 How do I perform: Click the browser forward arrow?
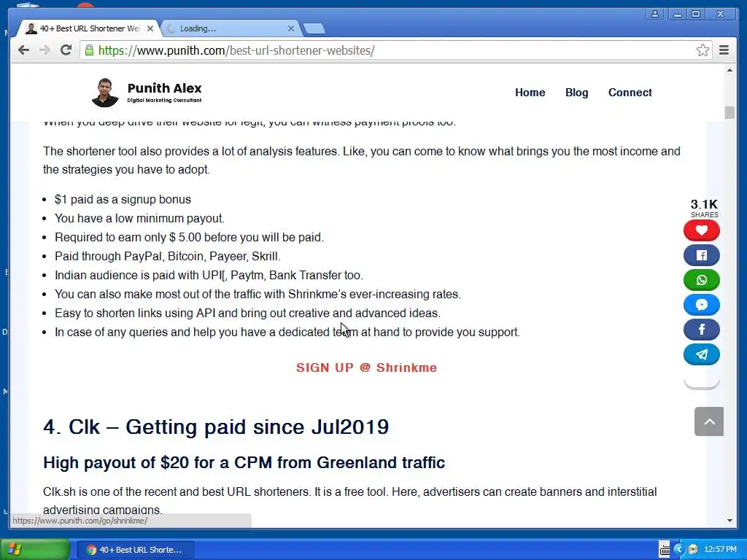(44, 50)
